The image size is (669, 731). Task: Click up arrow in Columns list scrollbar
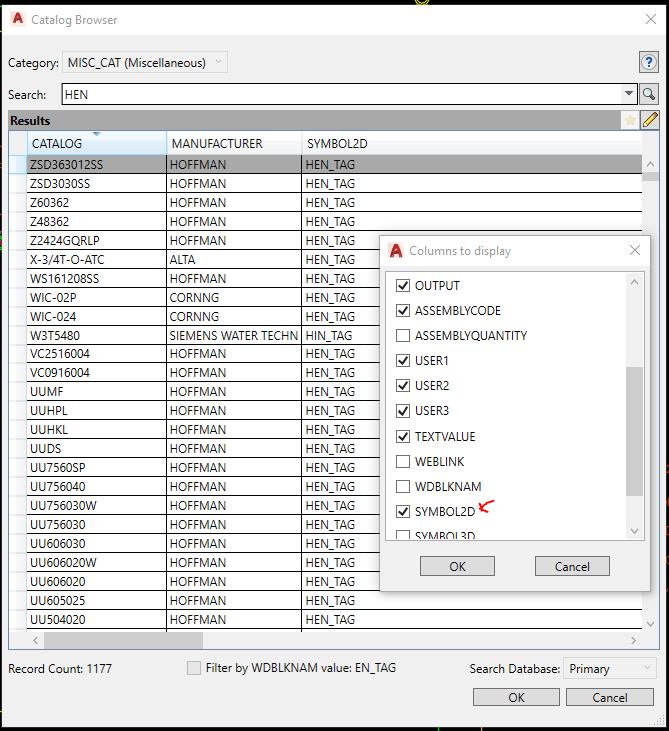(x=634, y=282)
